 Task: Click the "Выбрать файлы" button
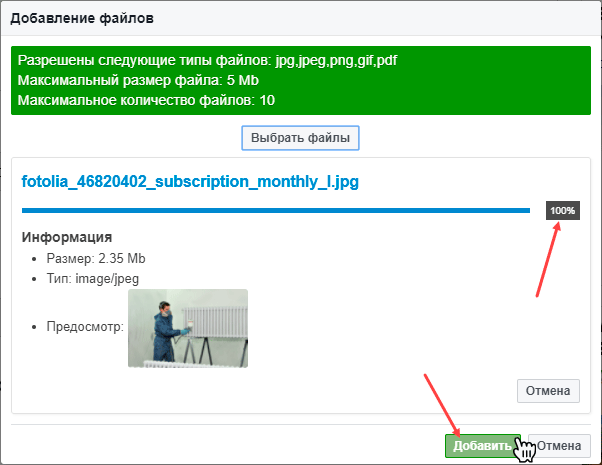[x=301, y=137]
